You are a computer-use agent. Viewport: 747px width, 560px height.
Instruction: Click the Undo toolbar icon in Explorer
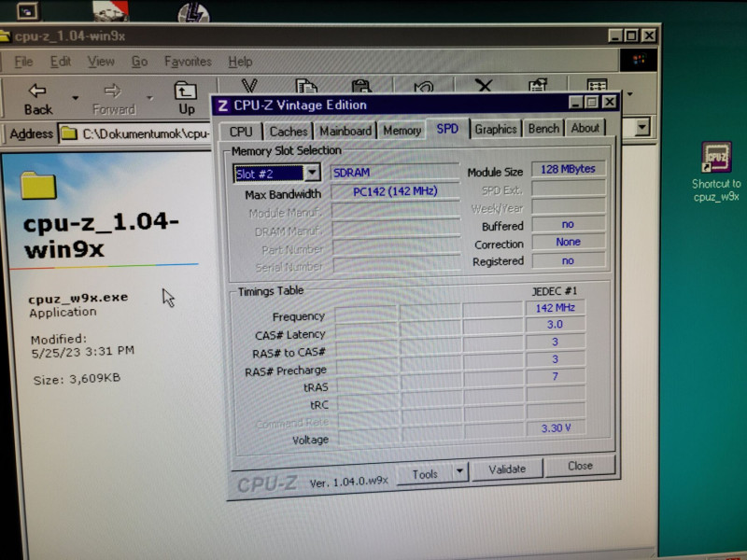coord(424,86)
